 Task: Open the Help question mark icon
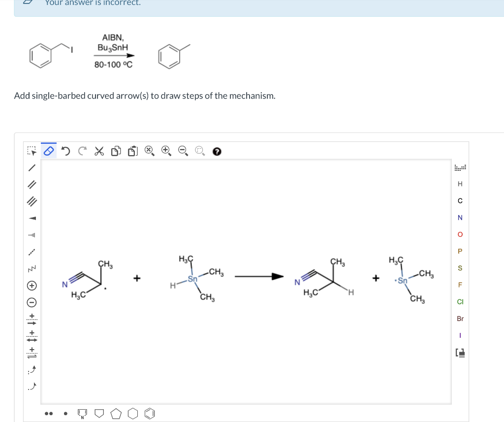[217, 152]
